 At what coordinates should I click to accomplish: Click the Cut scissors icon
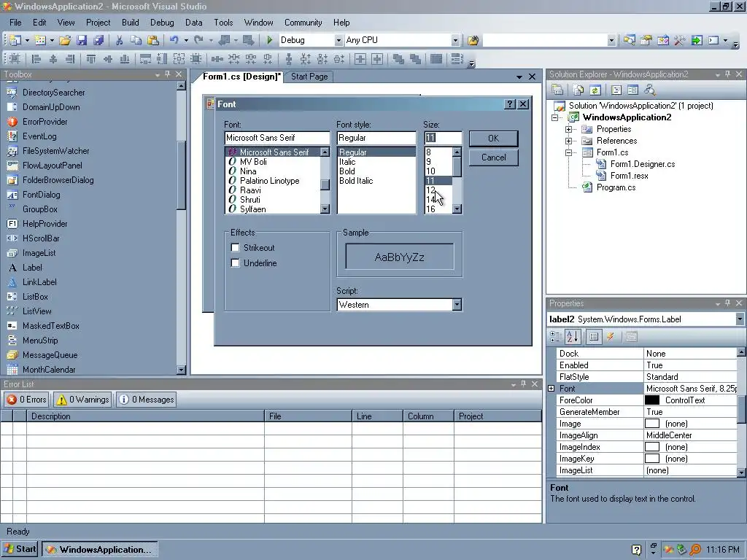click(119, 41)
